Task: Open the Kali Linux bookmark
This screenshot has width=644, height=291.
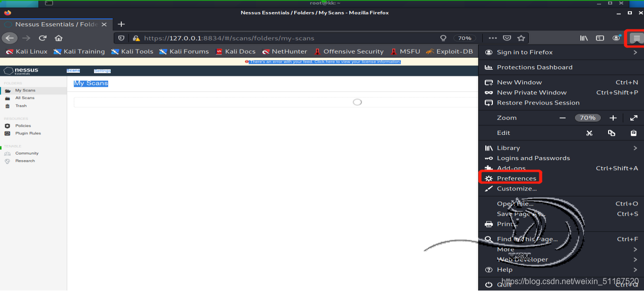Action: click(26, 52)
